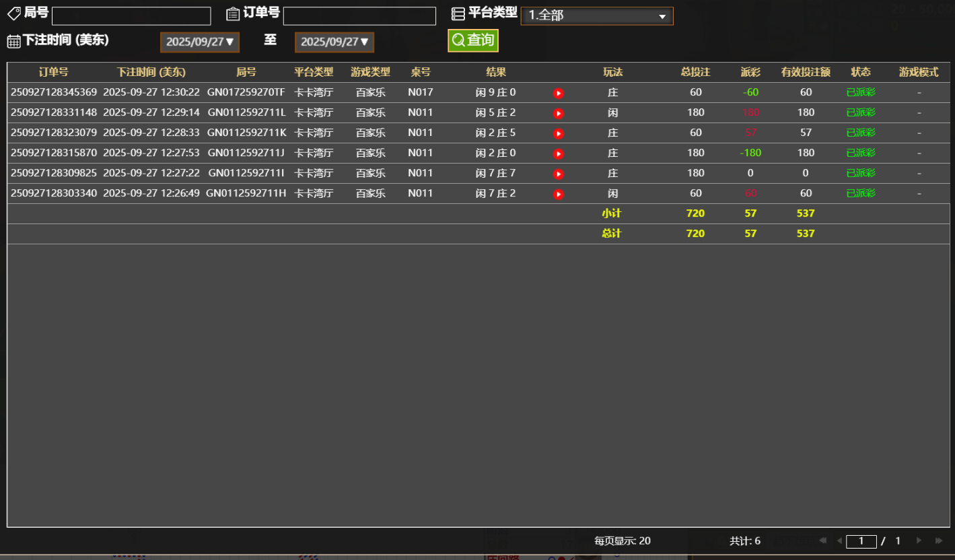This screenshot has height=560, width=955.
Task: Select round number GN017259270TF cell
Action: (x=246, y=92)
